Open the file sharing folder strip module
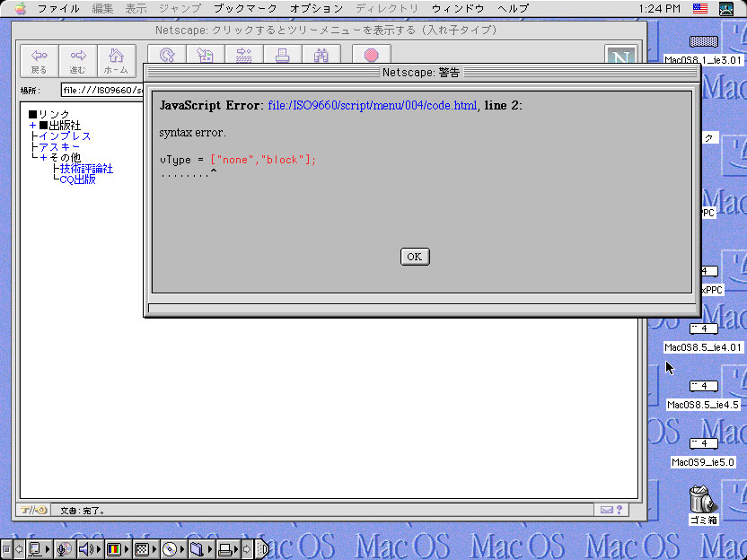 pos(200,549)
